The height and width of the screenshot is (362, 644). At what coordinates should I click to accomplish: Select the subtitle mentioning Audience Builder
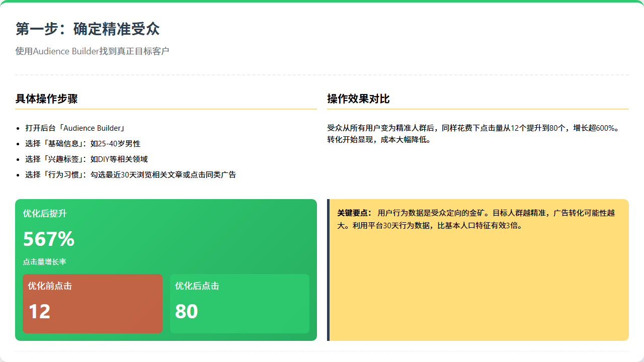92,51
